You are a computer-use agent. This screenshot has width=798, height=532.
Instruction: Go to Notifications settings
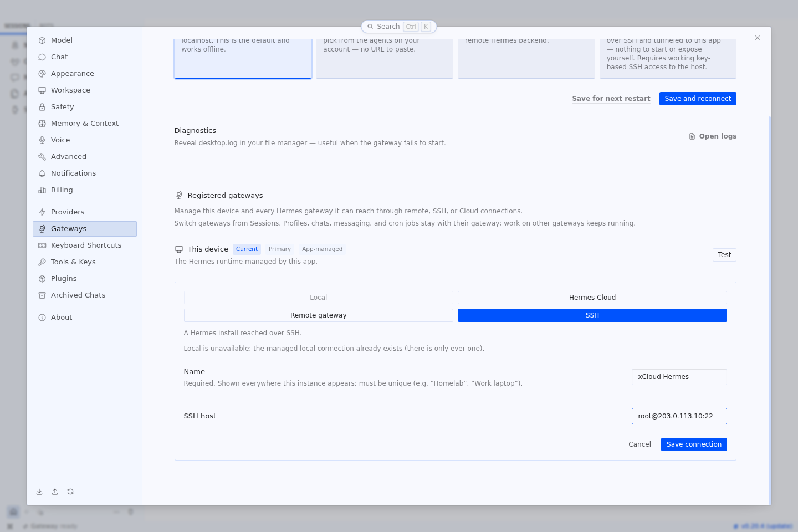point(85,173)
